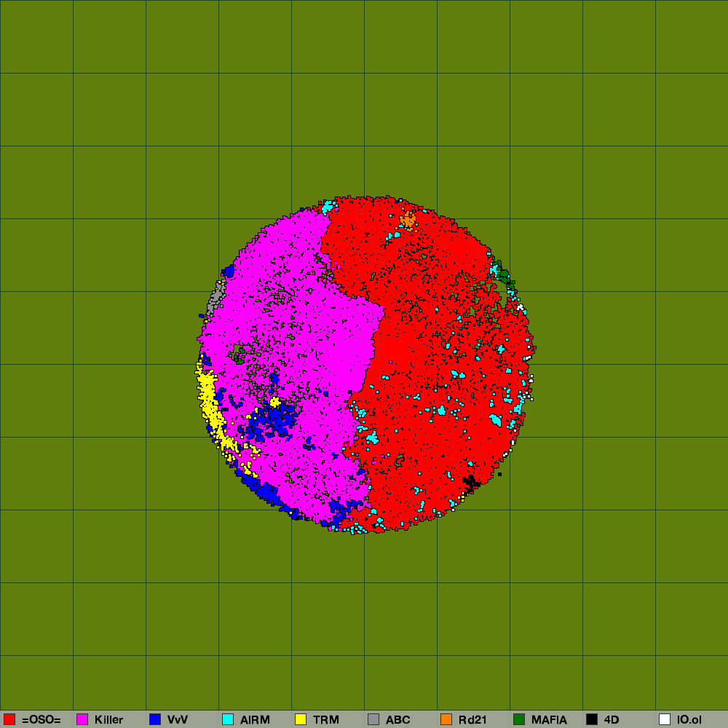Select the MAFIA legend label
This screenshot has width=728, height=728.
[549, 720]
